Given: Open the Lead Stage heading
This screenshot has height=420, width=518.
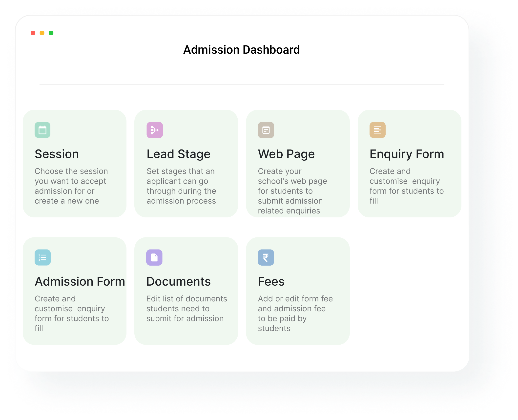Looking at the screenshot, I should [x=178, y=154].
